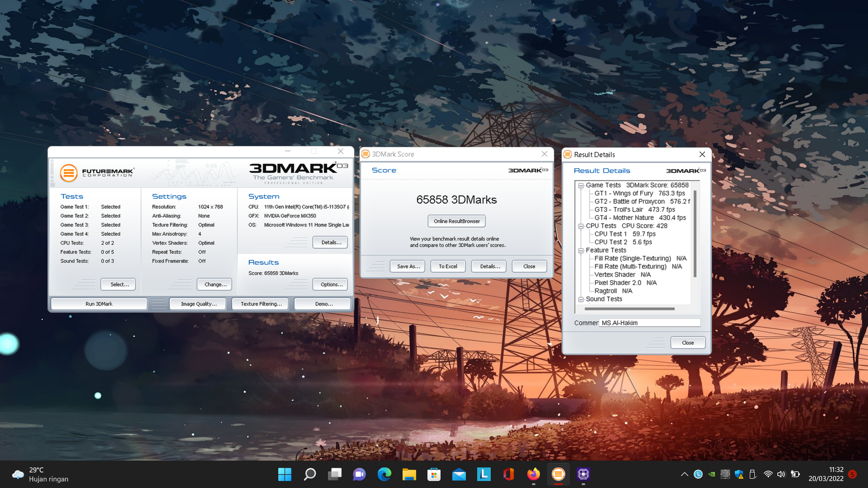Collapse the Feature Tests tree node
868x488 pixels.
tap(581, 250)
